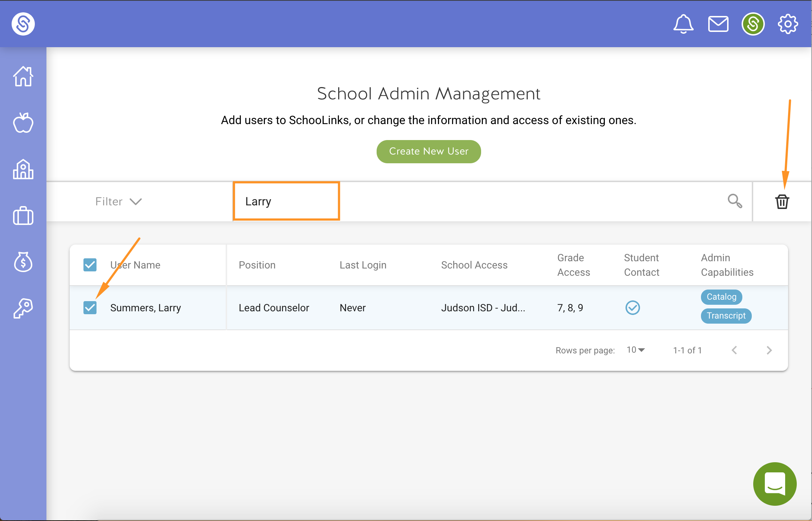
Task: Open Rows per page dropdown
Action: [636, 350]
